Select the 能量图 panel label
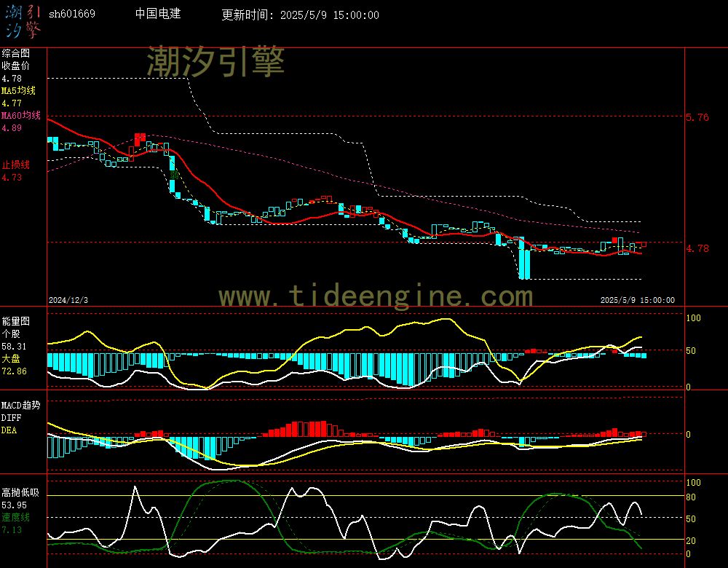This screenshot has width=728, height=568. 15,321
